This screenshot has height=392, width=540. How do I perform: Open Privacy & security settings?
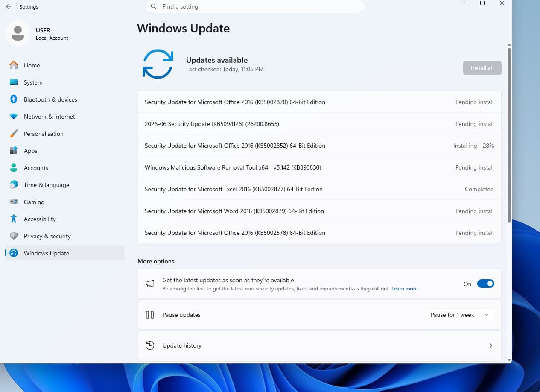[x=65, y=236]
